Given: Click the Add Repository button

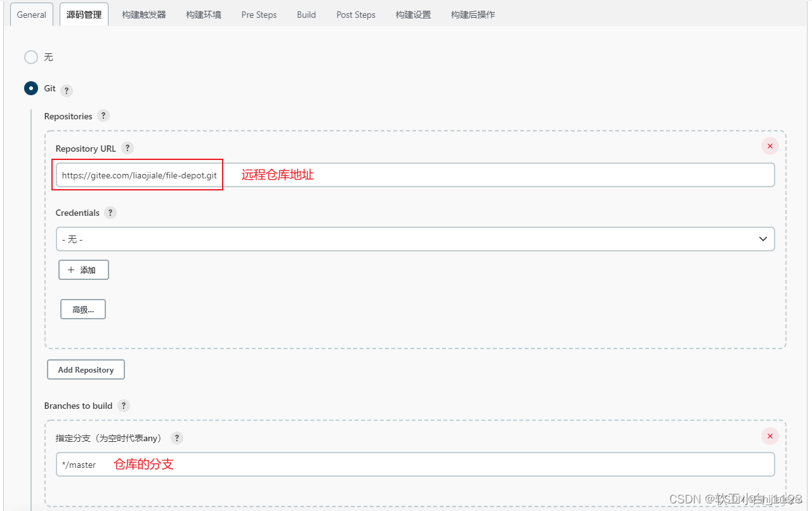Looking at the screenshot, I should 86,369.
